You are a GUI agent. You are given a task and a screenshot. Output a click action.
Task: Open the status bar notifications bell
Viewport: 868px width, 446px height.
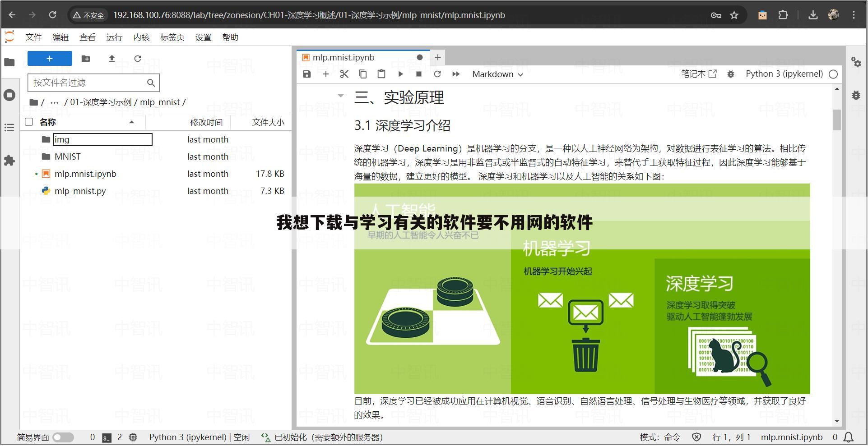pyautogui.click(x=849, y=437)
